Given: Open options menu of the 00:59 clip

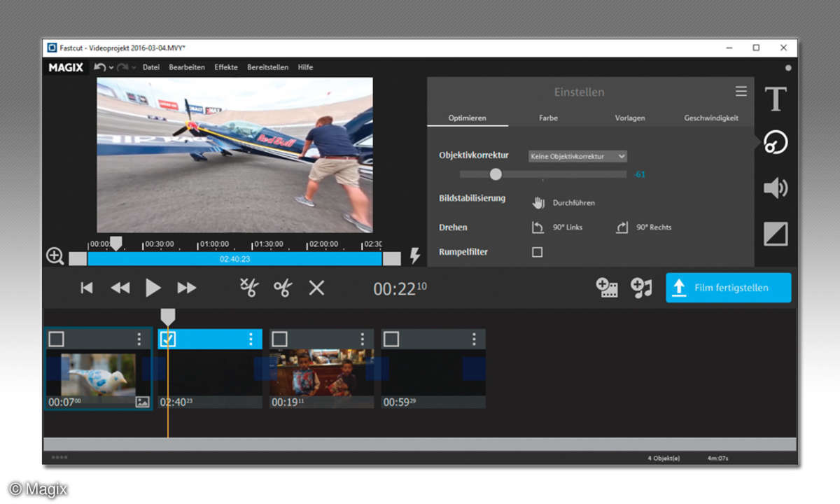Looking at the screenshot, I should coord(474,339).
